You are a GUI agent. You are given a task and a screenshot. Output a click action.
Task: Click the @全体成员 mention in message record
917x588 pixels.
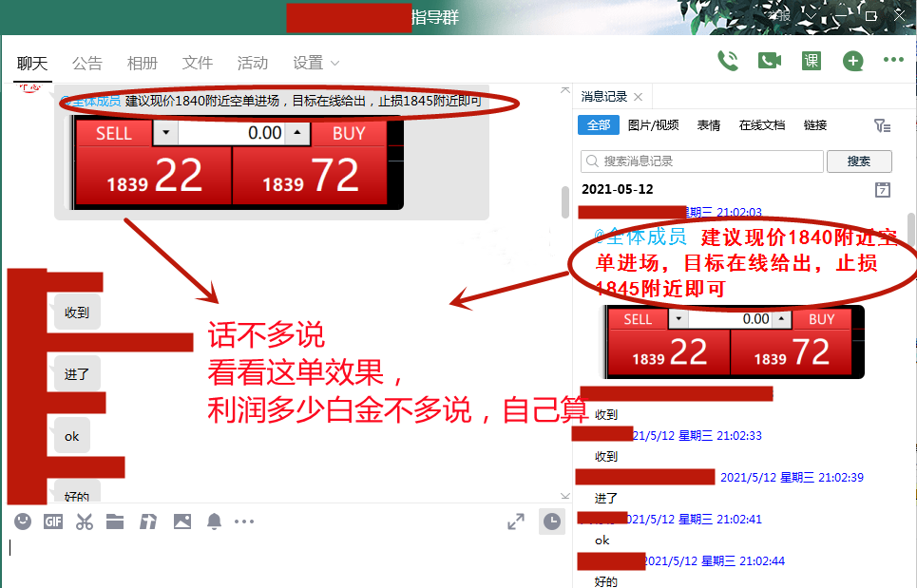tap(640, 237)
